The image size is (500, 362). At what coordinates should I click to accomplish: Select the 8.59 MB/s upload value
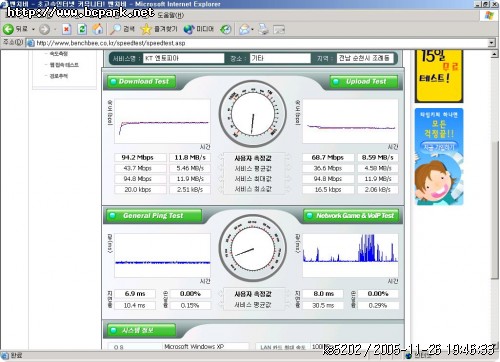pyautogui.click(x=378, y=157)
